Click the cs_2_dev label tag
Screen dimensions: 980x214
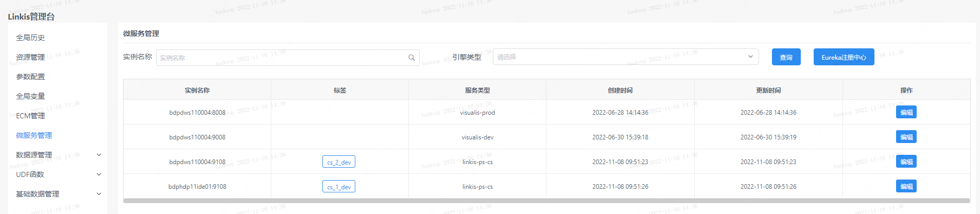click(338, 162)
